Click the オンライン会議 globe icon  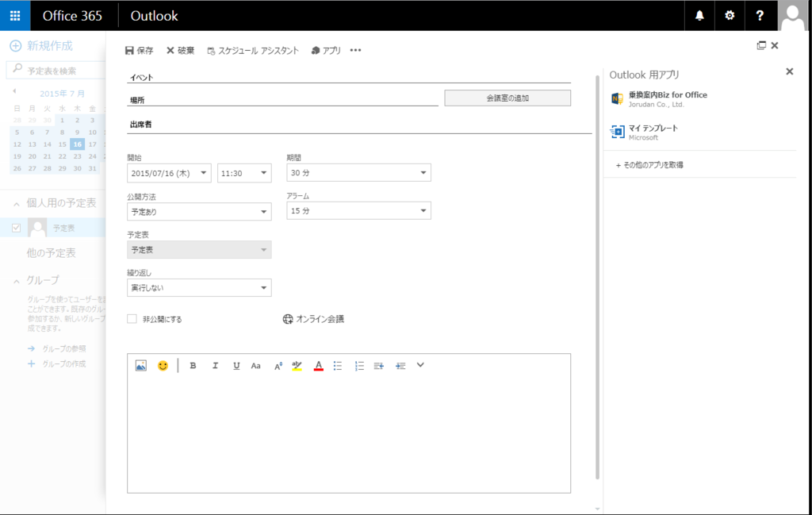(288, 317)
